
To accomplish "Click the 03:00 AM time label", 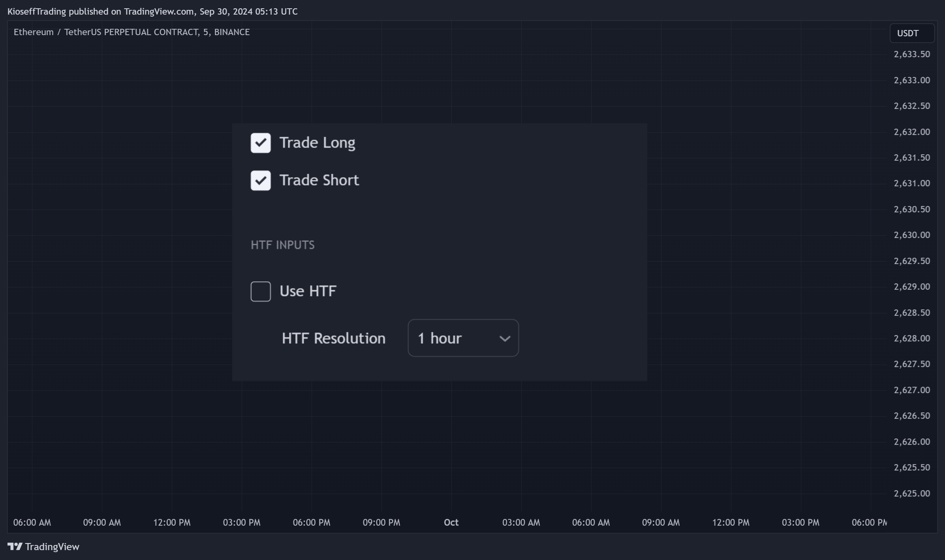I will click(x=521, y=523).
